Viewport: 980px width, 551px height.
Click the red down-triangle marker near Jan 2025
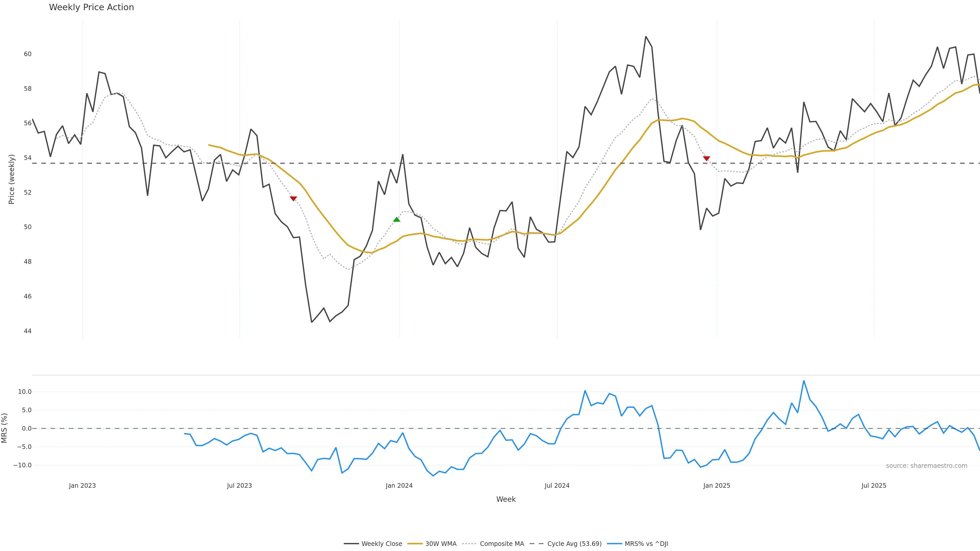point(706,158)
